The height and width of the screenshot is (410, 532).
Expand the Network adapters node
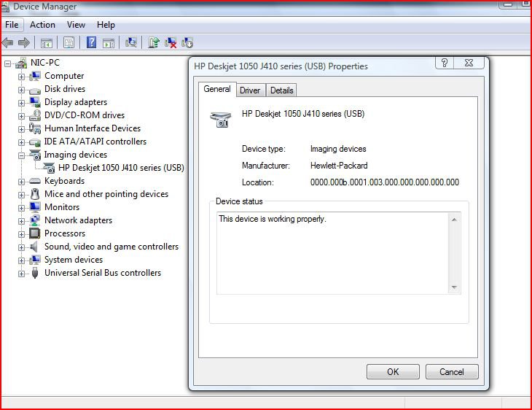point(21,221)
